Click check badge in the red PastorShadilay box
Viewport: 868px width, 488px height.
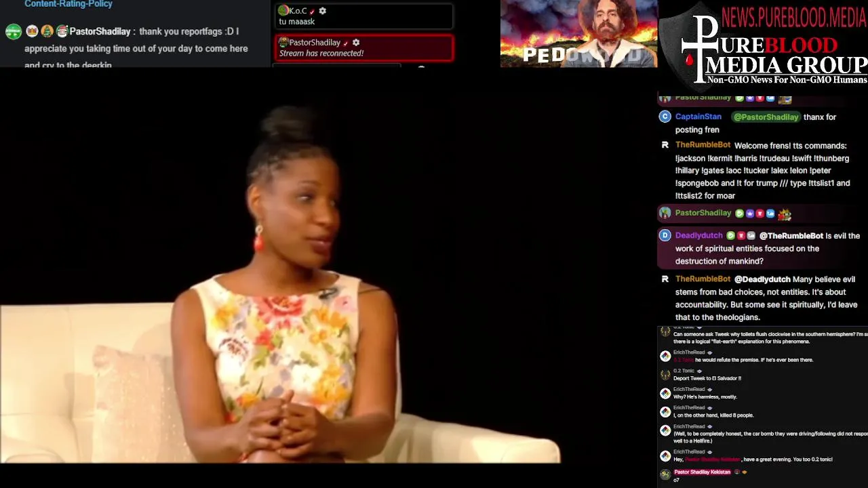pyautogui.click(x=345, y=43)
